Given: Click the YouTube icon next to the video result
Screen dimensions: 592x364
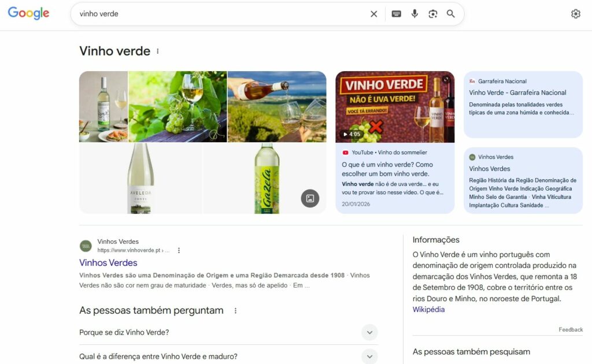Looking at the screenshot, I should pyautogui.click(x=347, y=152).
